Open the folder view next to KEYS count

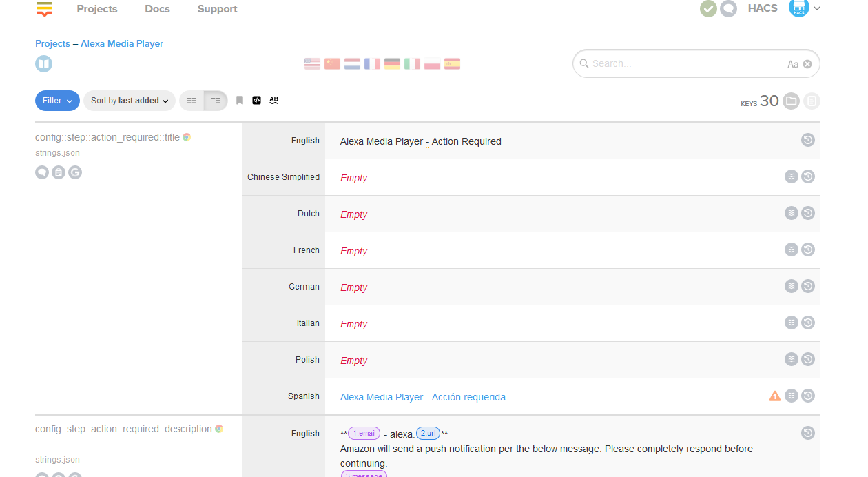point(791,101)
